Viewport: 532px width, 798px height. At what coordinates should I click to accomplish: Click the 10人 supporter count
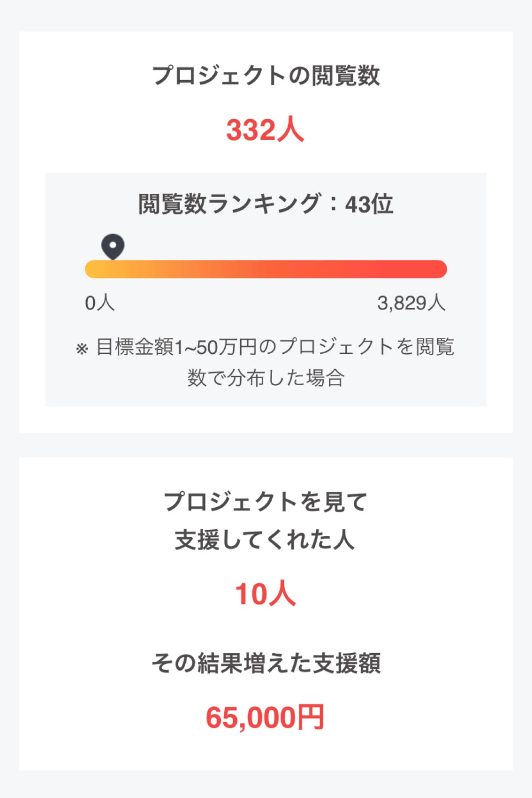(x=265, y=594)
